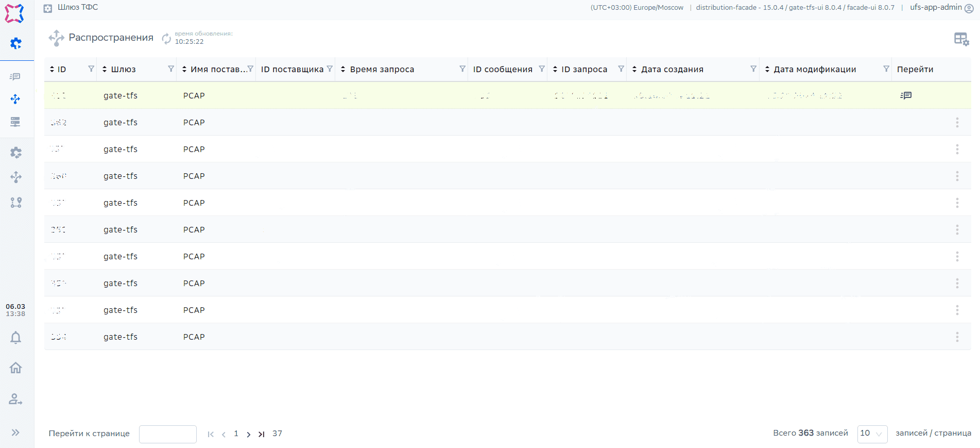980x448 pixels.
Task: Jump to last page button
Action: coord(262,434)
